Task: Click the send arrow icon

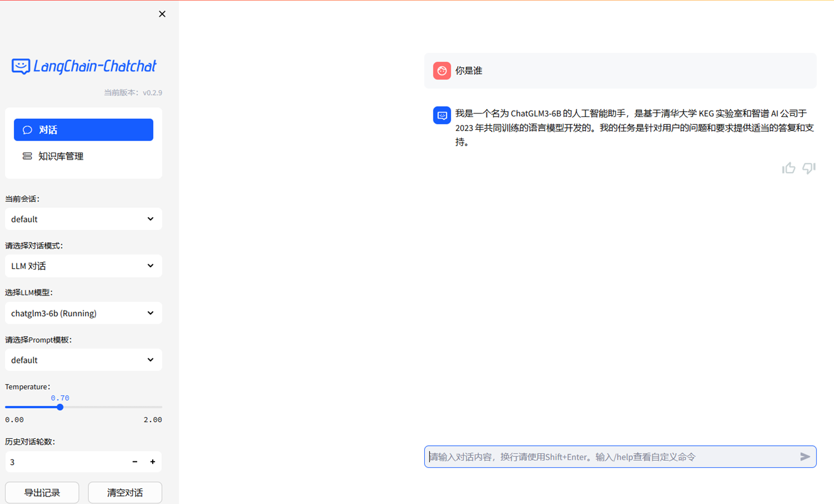Action: click(x=805, y=457)
